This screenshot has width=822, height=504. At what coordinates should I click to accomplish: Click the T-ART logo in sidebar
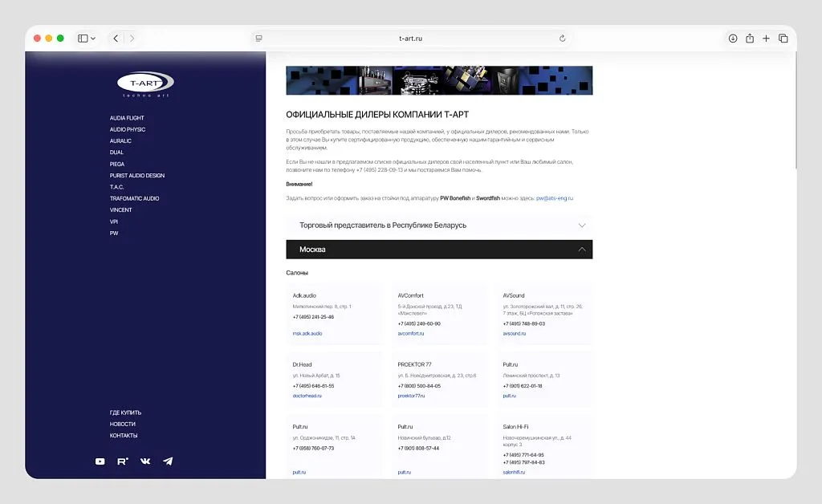[x=145, y=83]
